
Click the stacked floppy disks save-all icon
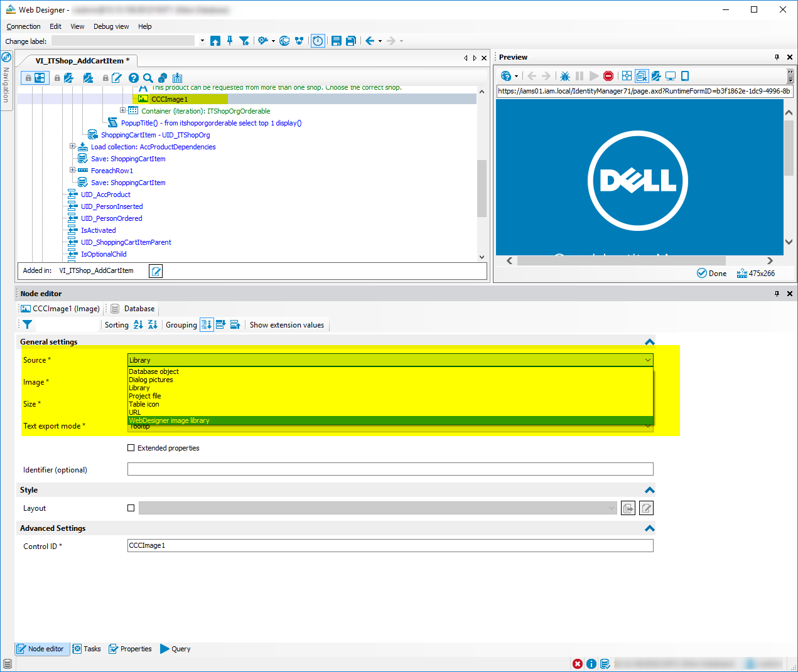(x=351, y=41)
